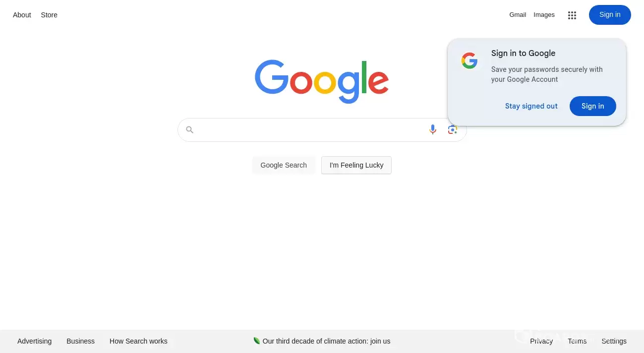Focus the search text field

pos(310,130)
